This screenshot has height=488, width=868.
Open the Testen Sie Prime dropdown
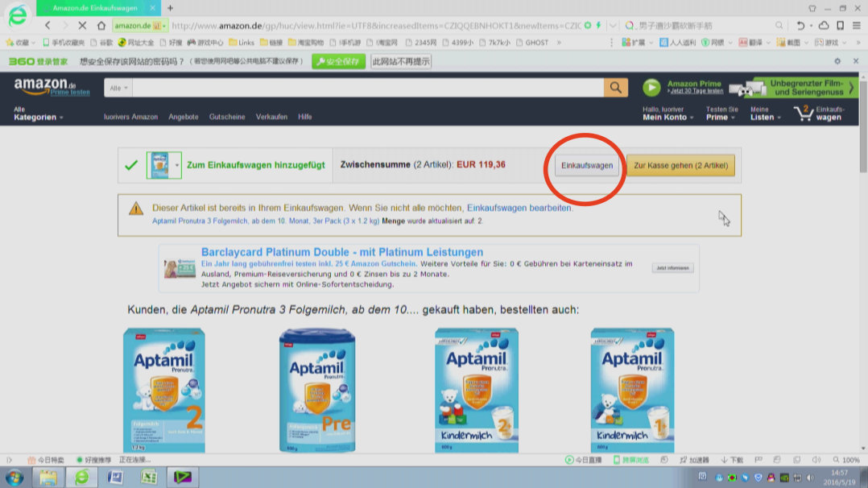click(x=721, y=114)
